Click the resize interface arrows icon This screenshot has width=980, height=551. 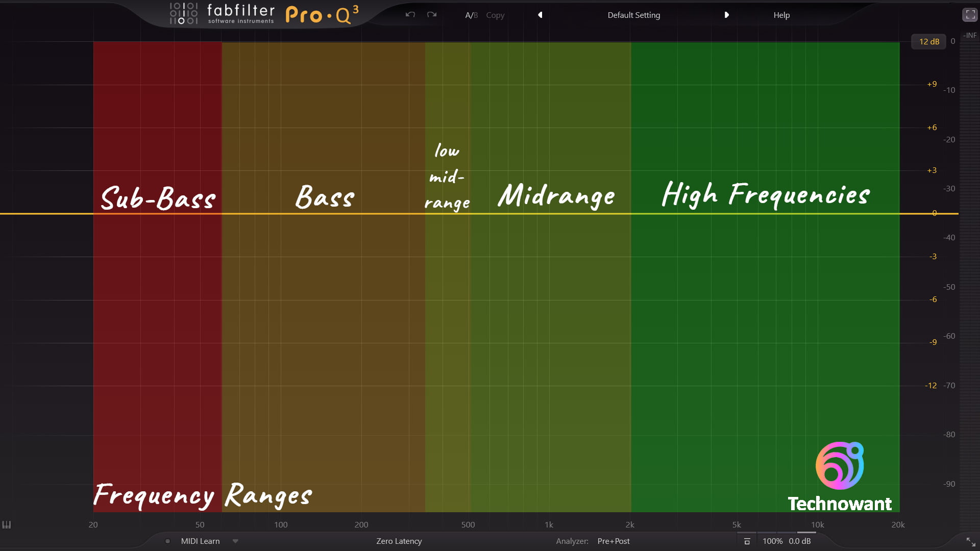coord(970,541)
